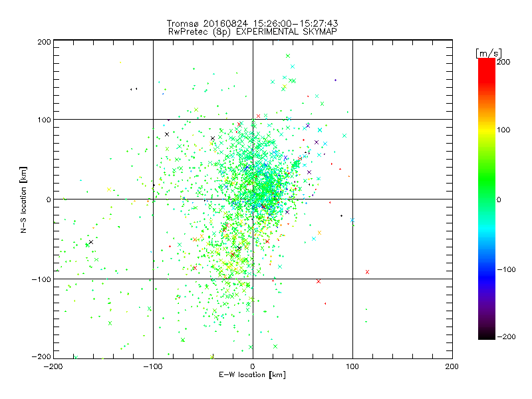This screenshot has width=532, height=399.
Task: Click the colorbar top label '200'
Action: 503,62
